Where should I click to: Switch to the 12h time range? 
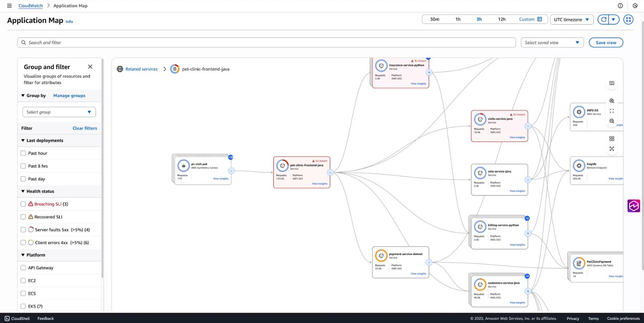tap(502, 20)
